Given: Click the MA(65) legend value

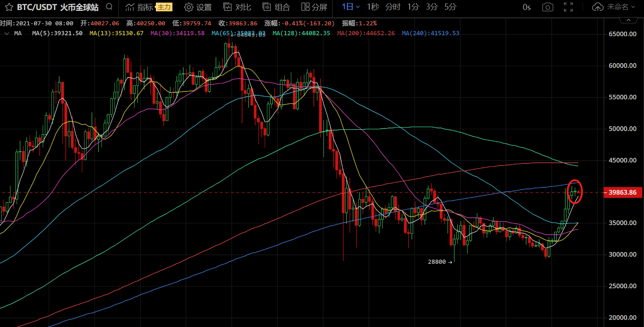Looking at the screenshot, I should 238,33.
